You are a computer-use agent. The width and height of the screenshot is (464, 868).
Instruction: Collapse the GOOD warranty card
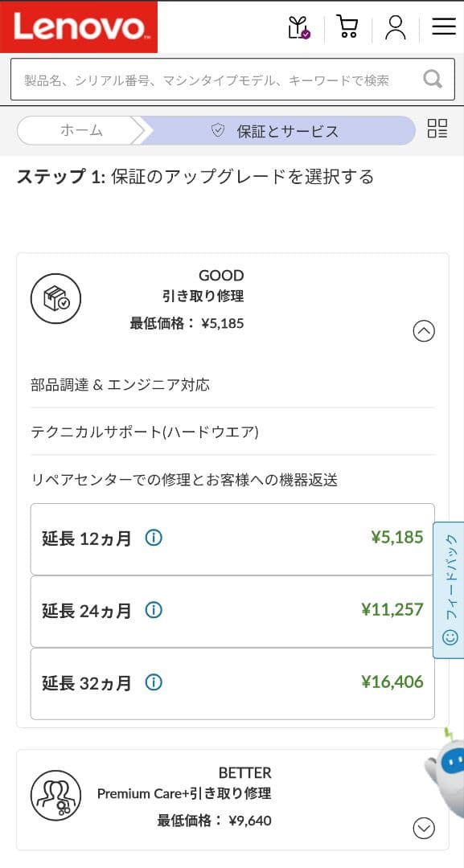pos(424,331)
